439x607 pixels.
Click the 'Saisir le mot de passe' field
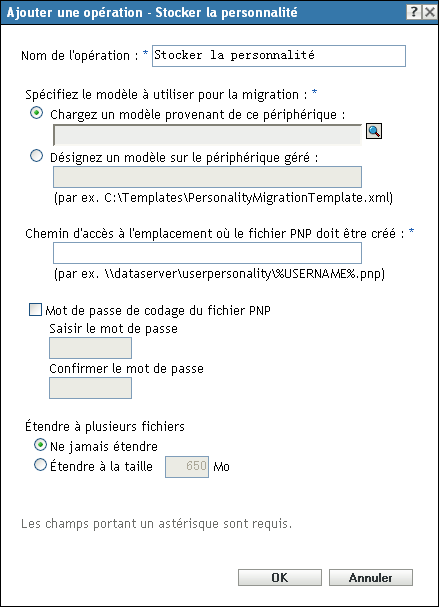pos(90,348)
